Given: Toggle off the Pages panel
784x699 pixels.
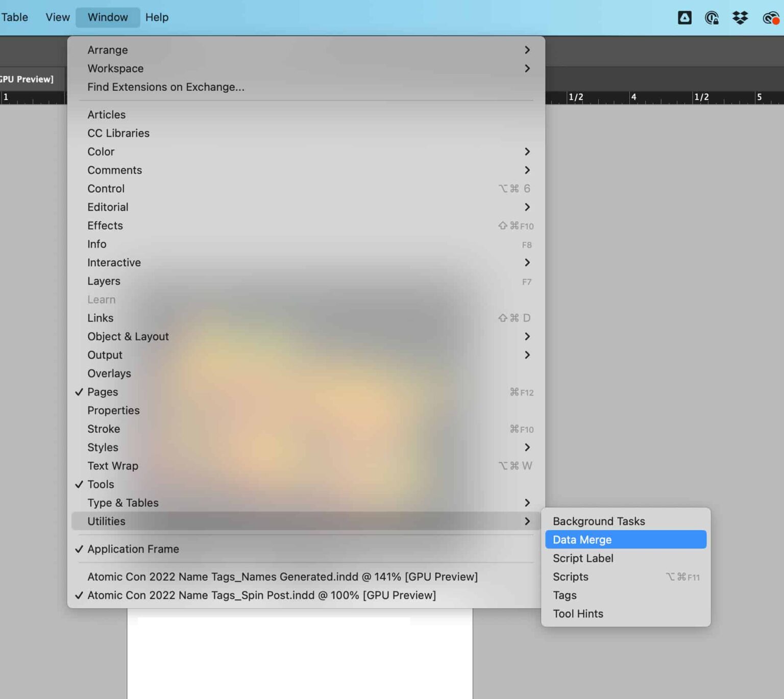Looking at the screenshot, I should pyautogui.click(x=103, y=392).
